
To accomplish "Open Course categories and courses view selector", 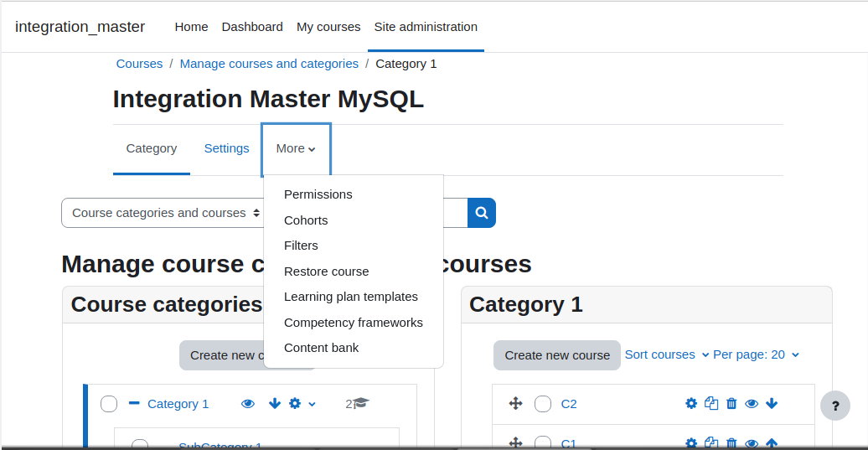I will point(163,213).
